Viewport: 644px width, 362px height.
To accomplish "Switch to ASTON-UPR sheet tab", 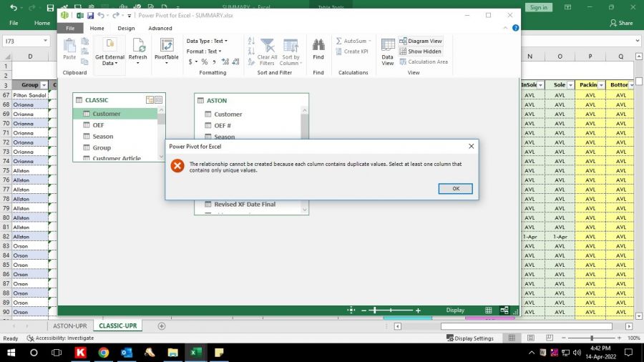I will pyautogui.click(x=70, y=326).
